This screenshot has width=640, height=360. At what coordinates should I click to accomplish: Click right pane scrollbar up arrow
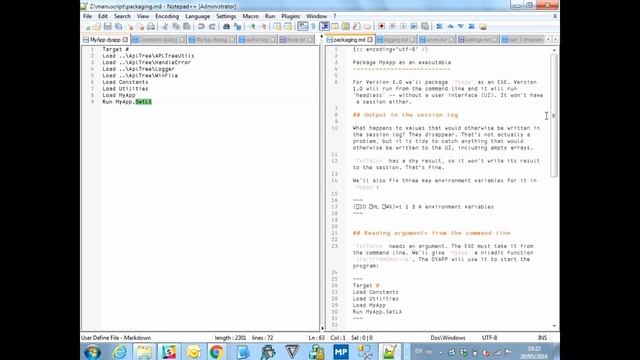(554, 50)
